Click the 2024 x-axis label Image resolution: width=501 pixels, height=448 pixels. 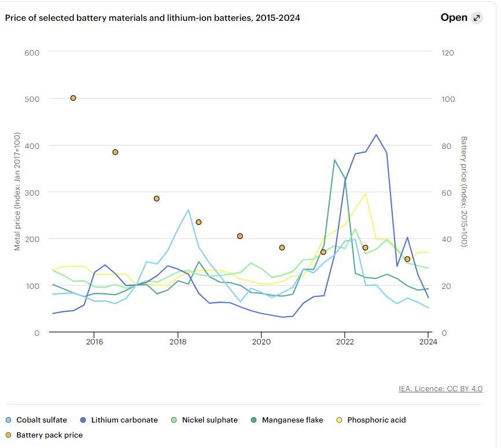pyautogui.click(x=428, y=342)
